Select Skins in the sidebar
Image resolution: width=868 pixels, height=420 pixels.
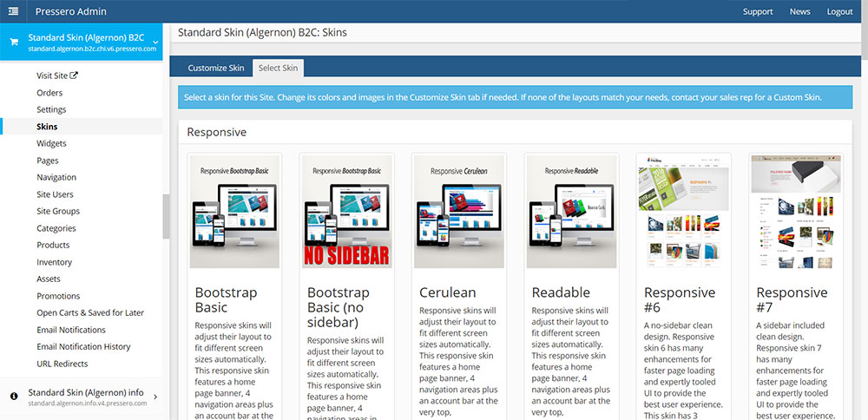point(47,126)
